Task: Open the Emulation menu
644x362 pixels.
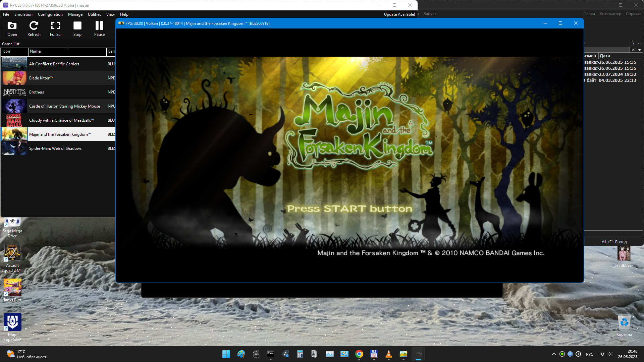Action: (23, 14)
